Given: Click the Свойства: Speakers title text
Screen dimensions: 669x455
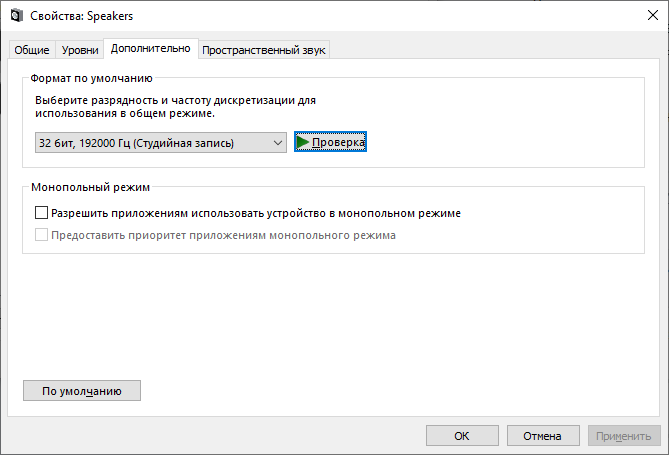Looking at the screenshot, I should (x=81, y=16).
